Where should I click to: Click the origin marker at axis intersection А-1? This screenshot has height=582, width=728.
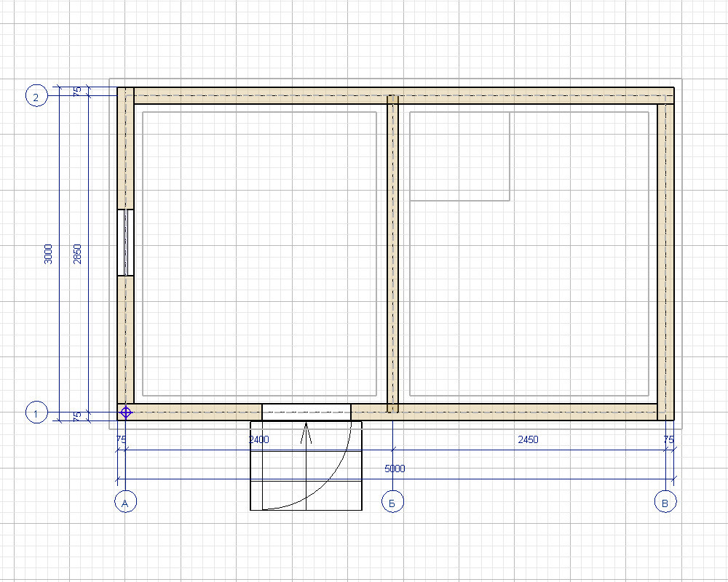point(126,412)
